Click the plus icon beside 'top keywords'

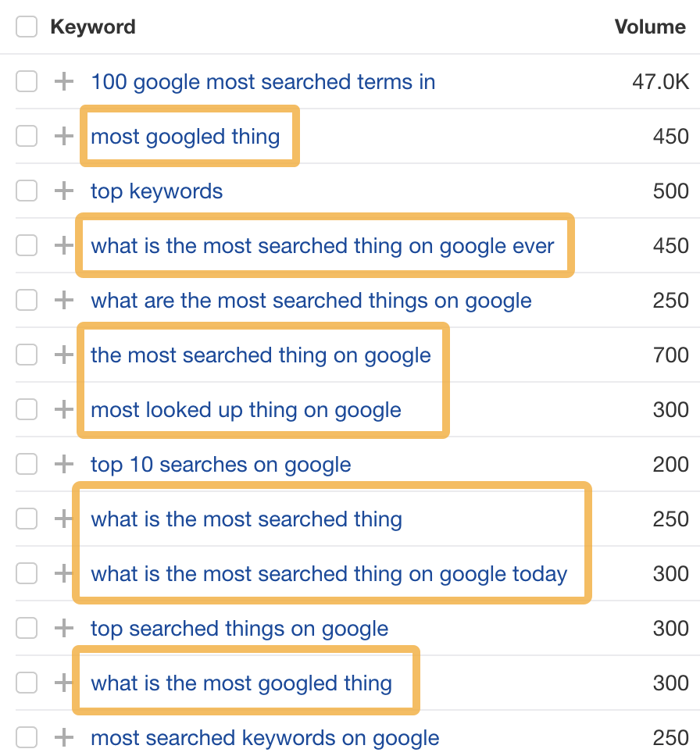63,191
